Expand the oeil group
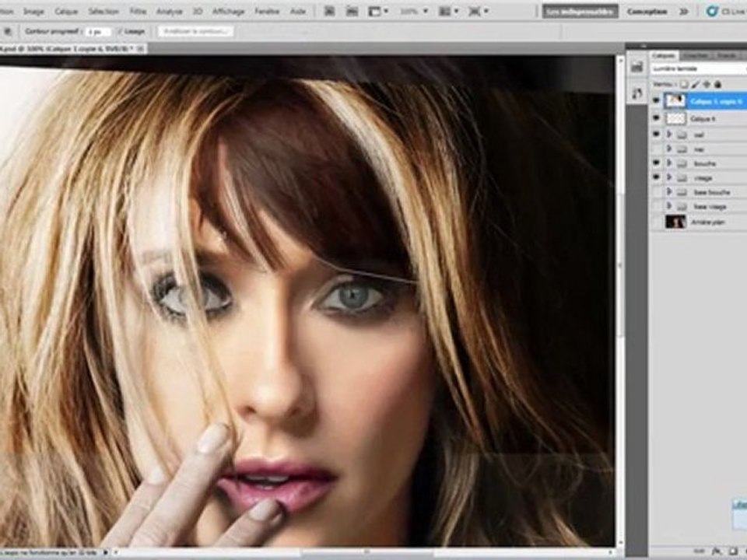Image resolution: width=747 pixels, height=560 pixels. 669,135
